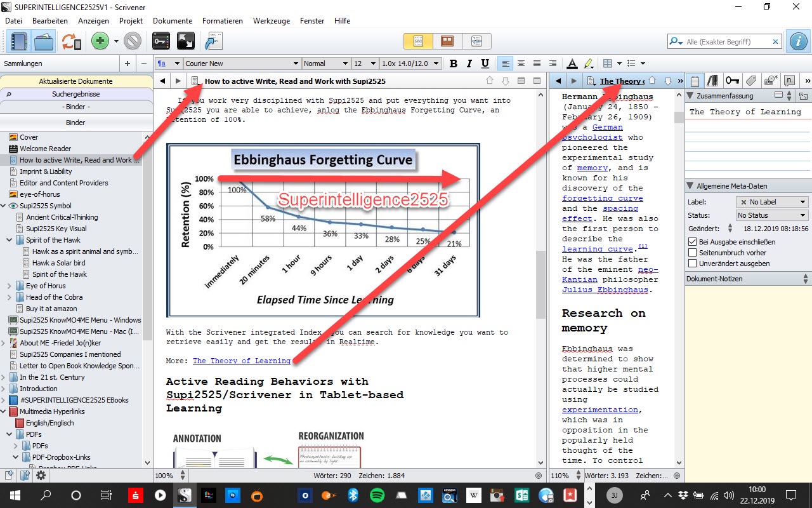Open the Status dropdown showing No Status
812x508 pixels.
[x=771, y=215]
